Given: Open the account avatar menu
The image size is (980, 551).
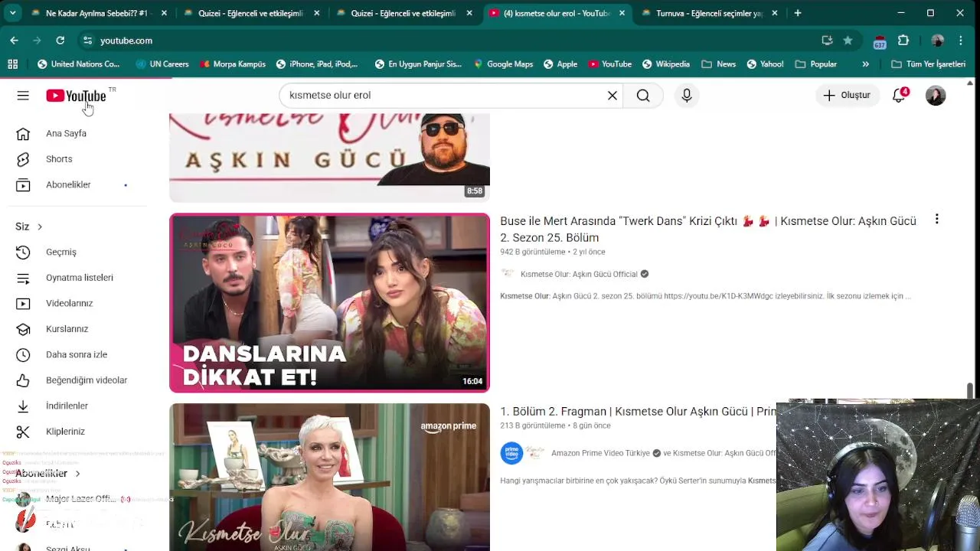Looking at the screenshot, I should 936,96.
